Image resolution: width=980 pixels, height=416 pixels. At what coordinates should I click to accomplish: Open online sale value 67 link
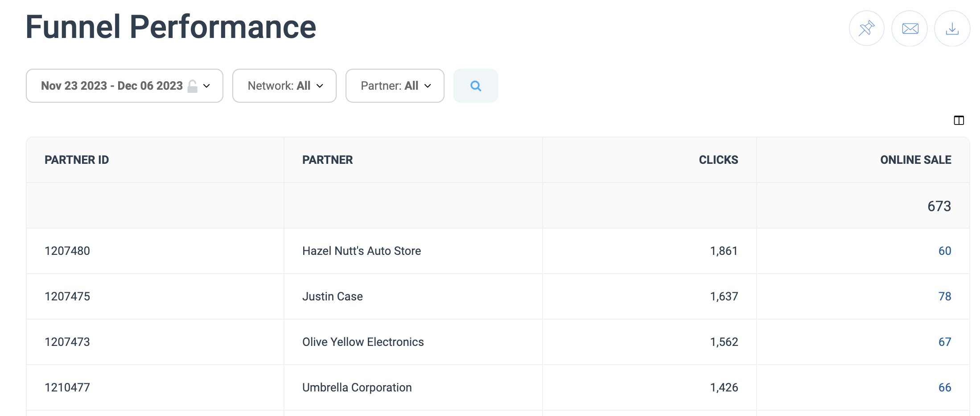coord(945,342)
